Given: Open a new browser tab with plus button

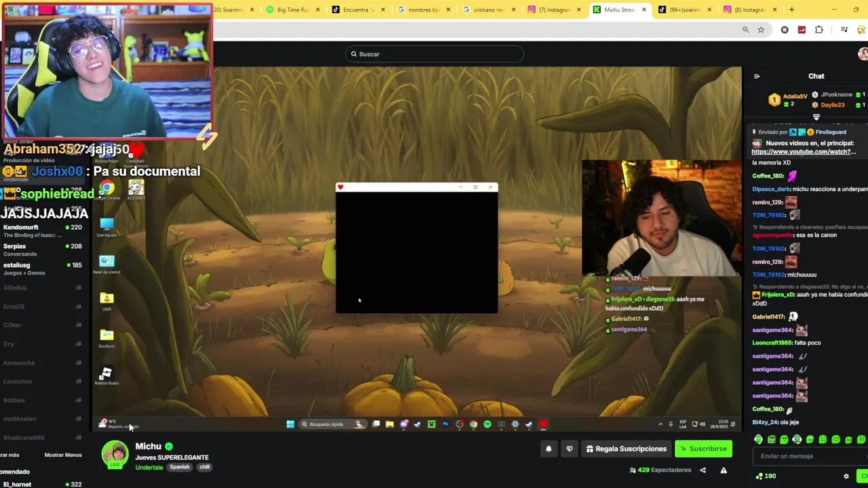Looking at the screenshot, I should click(791, 9).
